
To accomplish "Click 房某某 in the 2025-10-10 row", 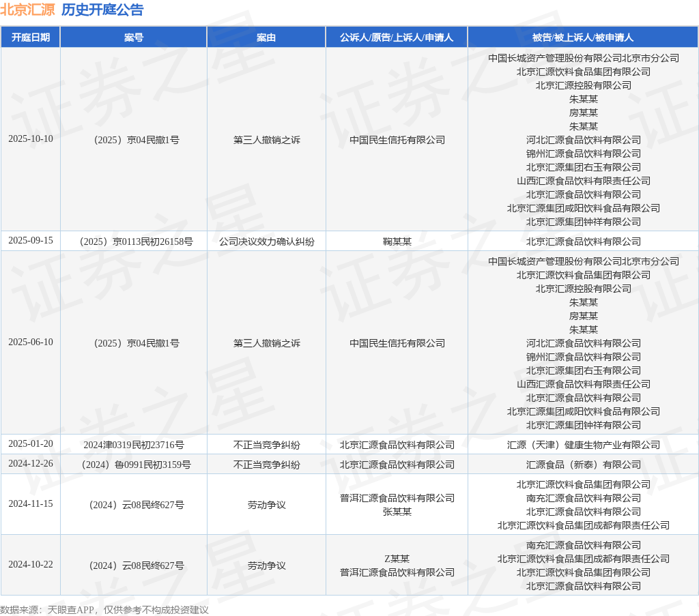I will pyautogui.click(x=584, y=113).
